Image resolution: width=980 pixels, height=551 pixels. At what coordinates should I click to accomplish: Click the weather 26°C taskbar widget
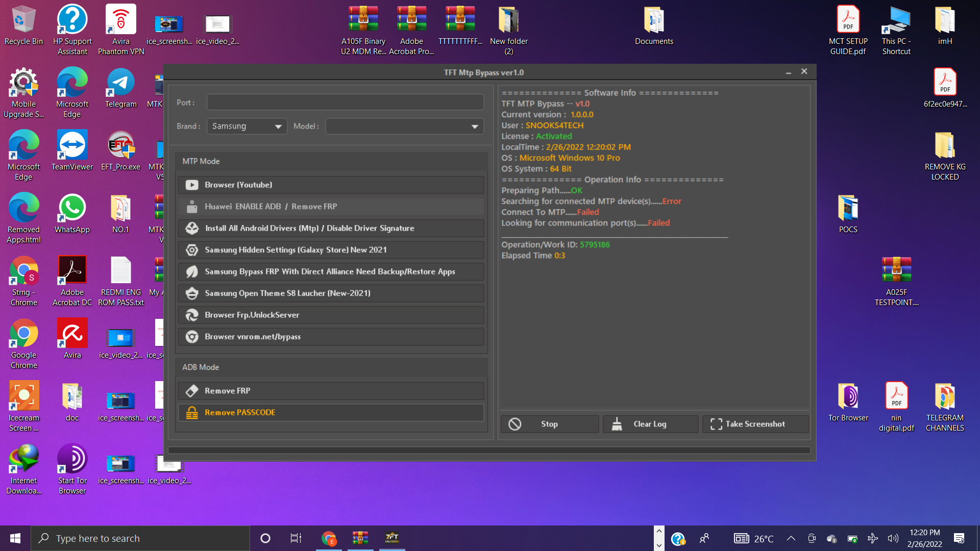click(754, 538)
